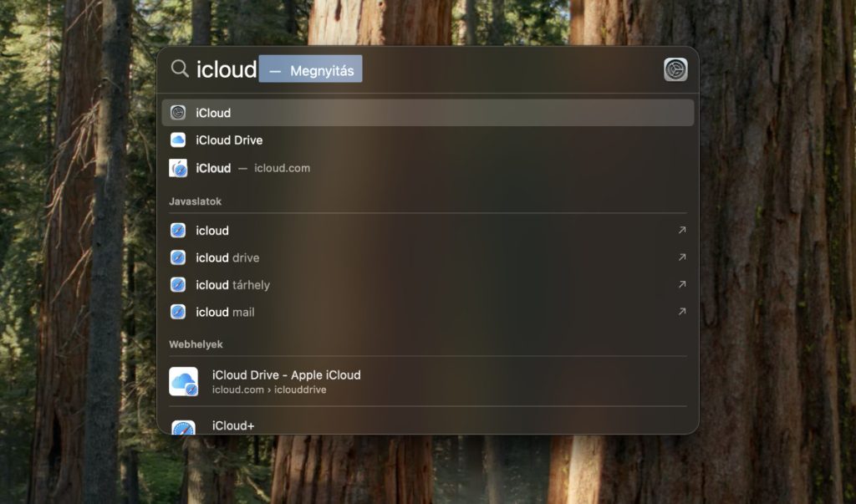
Task: Click Safari icon beside 'icloud mail' suggestion
Action: click(178, 312)
